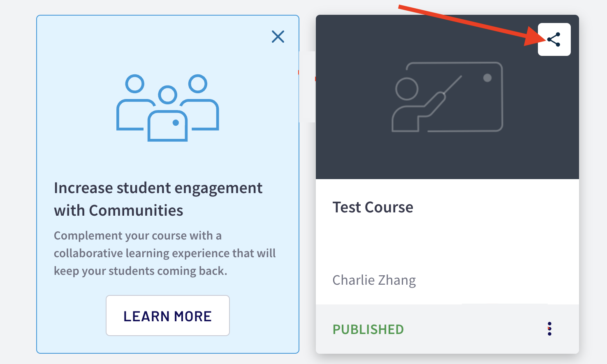Open the three-dot menu on Test Course
Image resolution: width=607 pixels, height=364 pixels.
pos(549,329)
